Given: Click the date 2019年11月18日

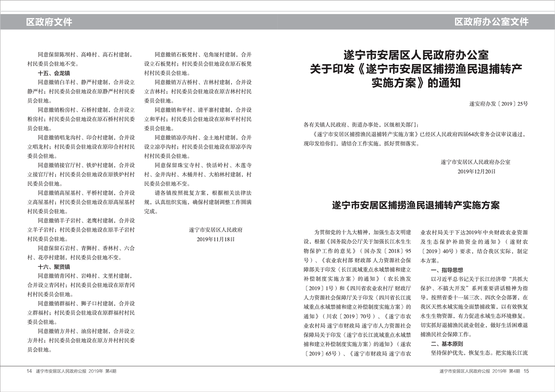Looking at the screenshot, I should [x=216, y=239].
